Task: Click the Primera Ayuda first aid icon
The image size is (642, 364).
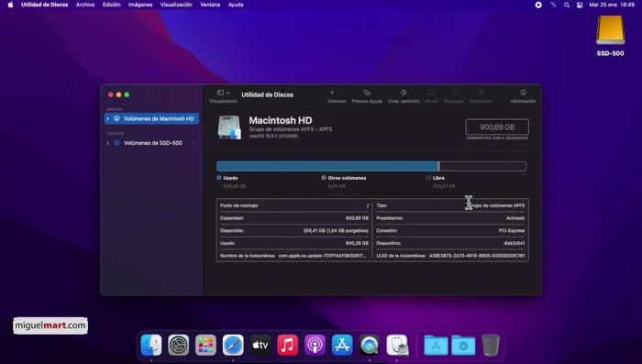Action: coord(367,93)
